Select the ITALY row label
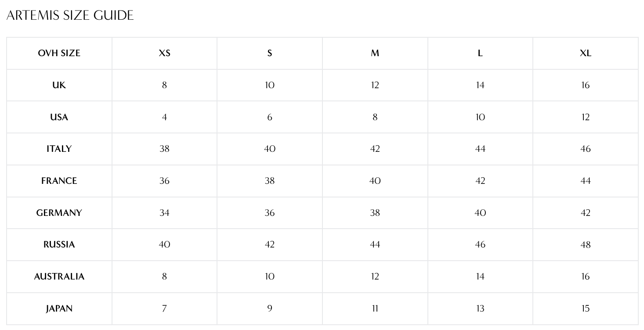Viewport: 644px width, 330px height. click(59, 149)
